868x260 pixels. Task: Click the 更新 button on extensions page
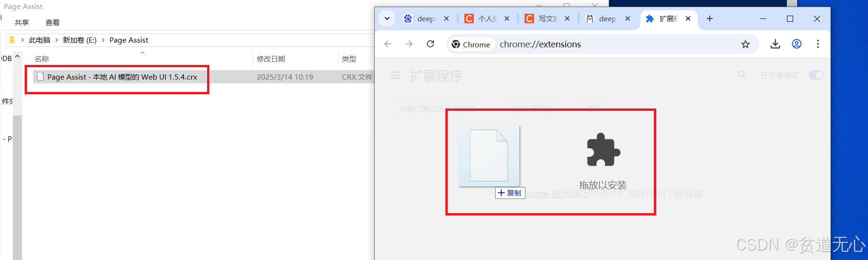[x=595, y=108]
